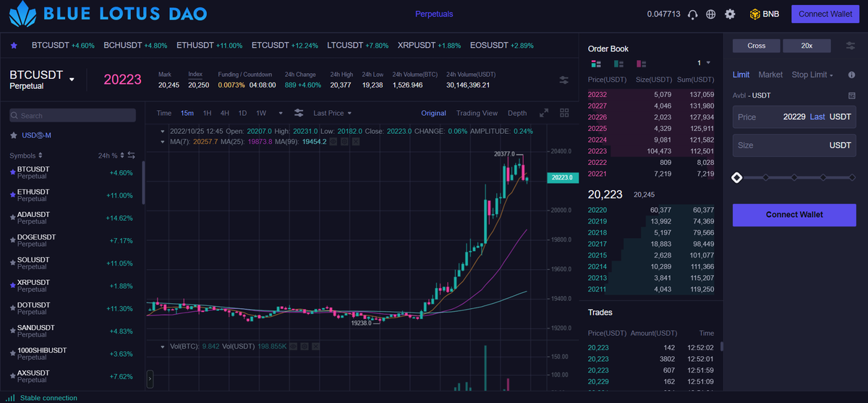Click the Size input field
This screenshot has height=403, width=868.
pos(794,145)
